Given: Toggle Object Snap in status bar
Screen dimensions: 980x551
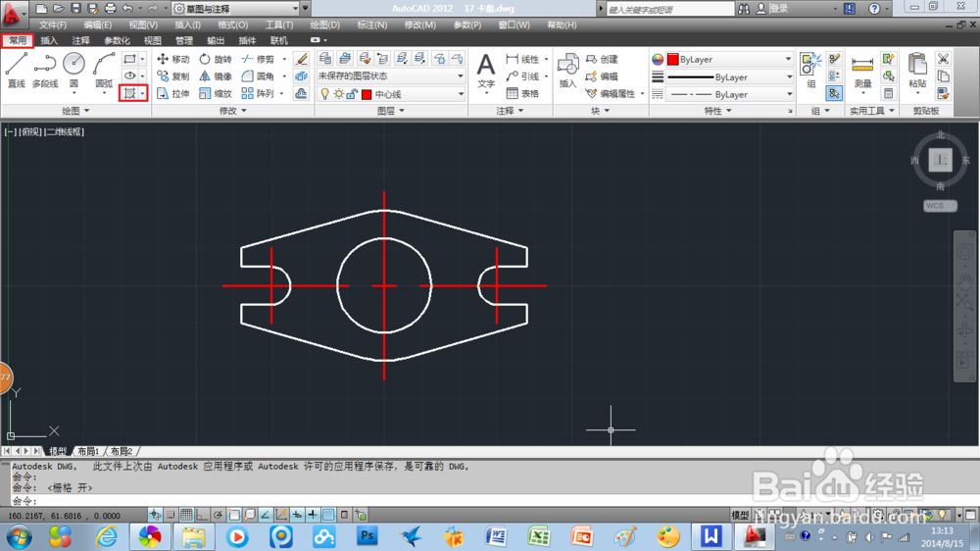Looking at the screenshot, I should click(x=234, y=516).
